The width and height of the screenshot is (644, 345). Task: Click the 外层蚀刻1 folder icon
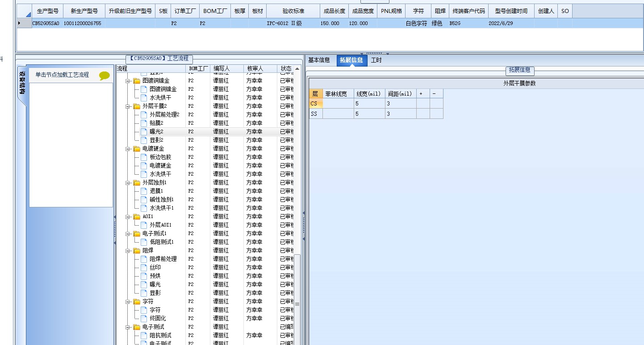click(137, 183)
